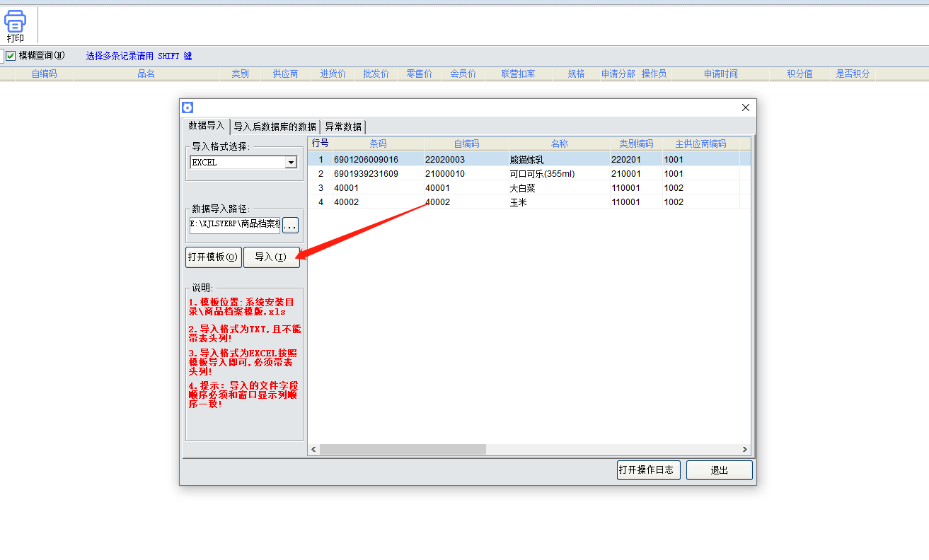The width and height of the screenshot is (929, 560).
Task: Click the 可口可乐(355ml) name cell
Action: click(x=559, y=174)
